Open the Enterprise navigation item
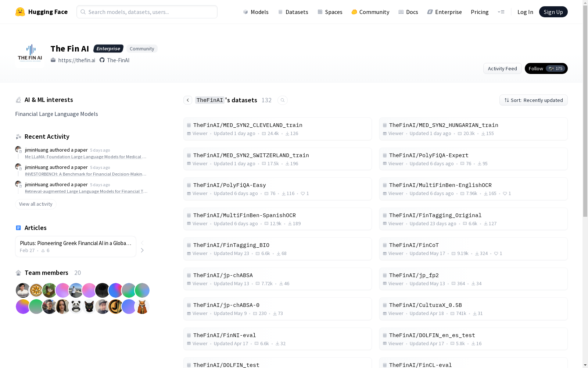Viewport: 588px width, 368px height. tap(444, 12)
